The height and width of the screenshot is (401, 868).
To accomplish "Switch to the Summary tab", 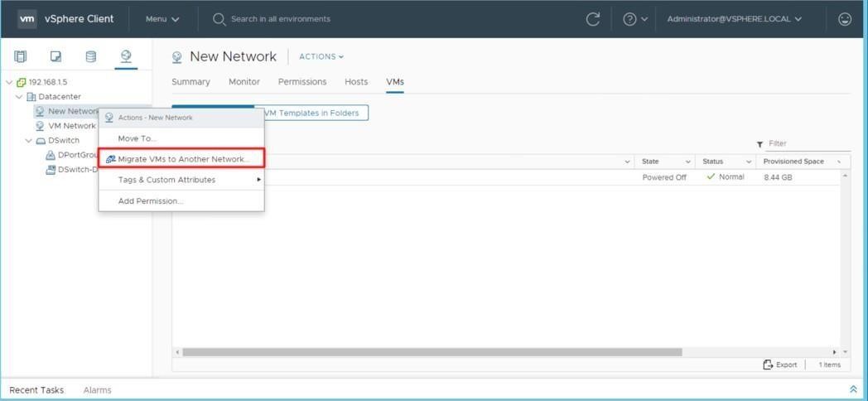I will pyautogui.click(x=190, y=82).
